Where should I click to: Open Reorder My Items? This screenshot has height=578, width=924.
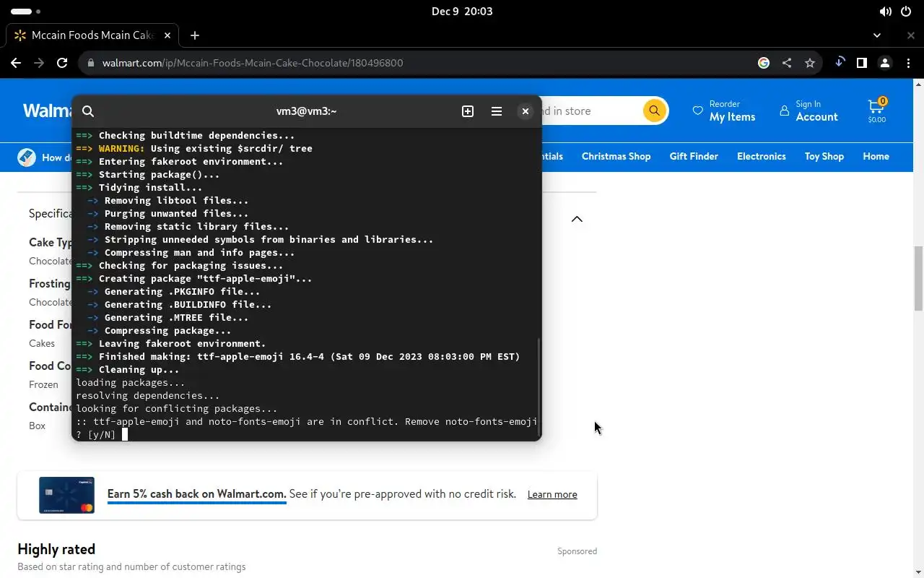(x=724, y=111)
